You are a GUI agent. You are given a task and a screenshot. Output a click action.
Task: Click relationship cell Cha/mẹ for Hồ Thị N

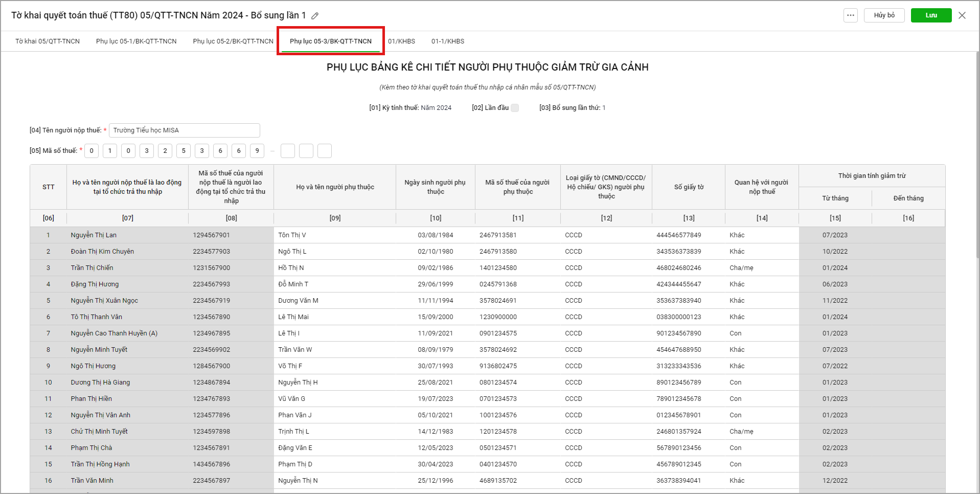pos(761,268)
